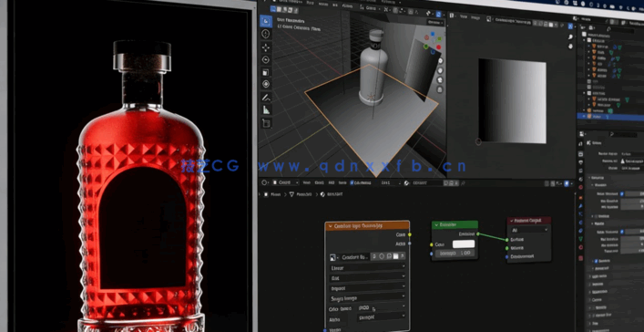644x332 pixels.
Task: Click Strength value field on Emission node
Action: coord(455,254)
